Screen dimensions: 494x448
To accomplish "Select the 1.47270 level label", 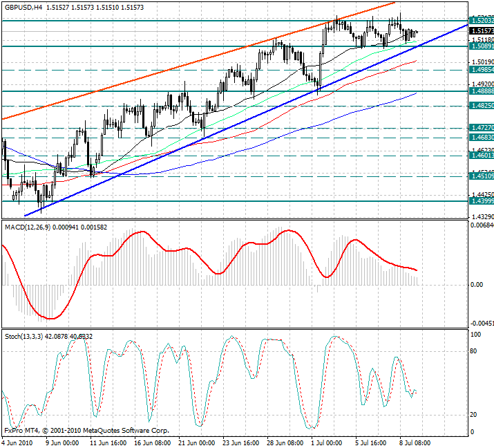I will (482, 128).
